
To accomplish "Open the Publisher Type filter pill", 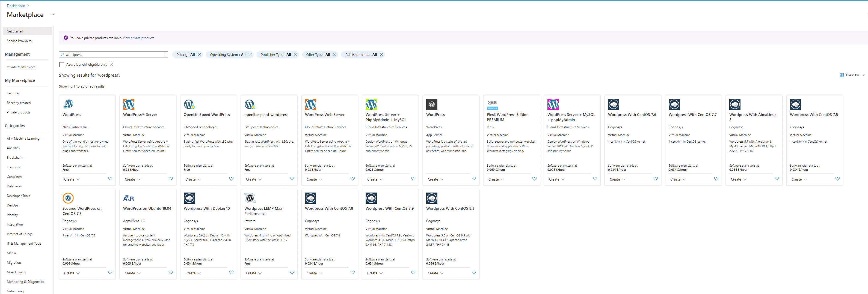I will (275, 55).
